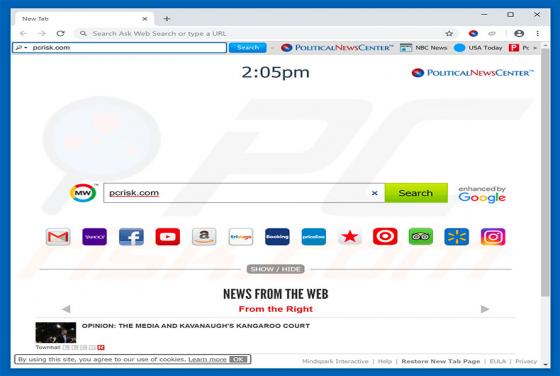The width and height of the screenshot is (560, 376).
Task: Open the Booking shortcut icon
Action: (277, 237)
